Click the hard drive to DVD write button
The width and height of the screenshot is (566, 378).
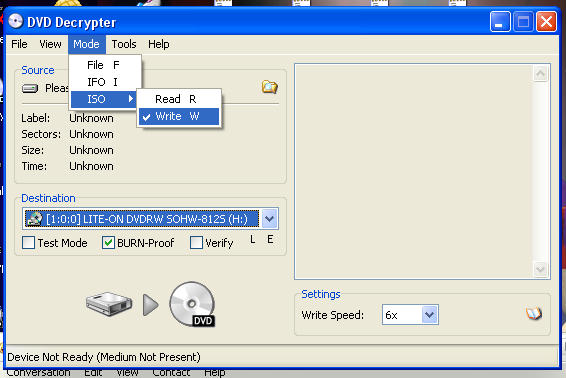150,304
